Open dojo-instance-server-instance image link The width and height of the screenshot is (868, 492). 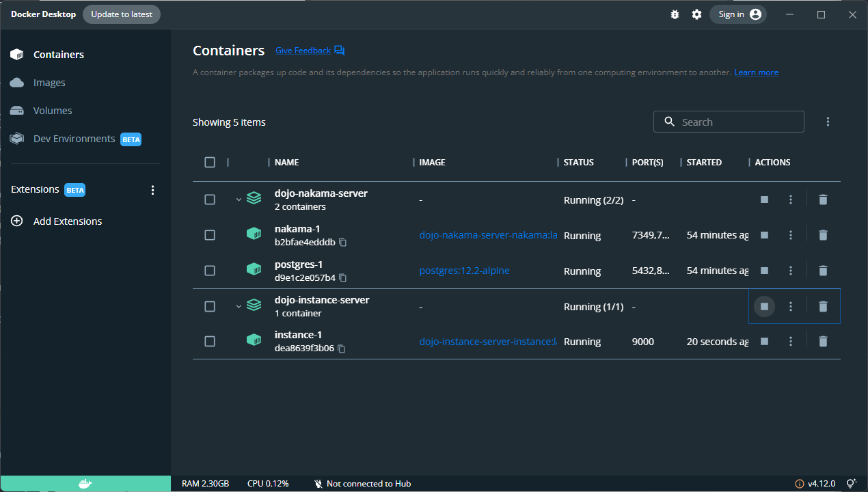[x=488, y=341]
